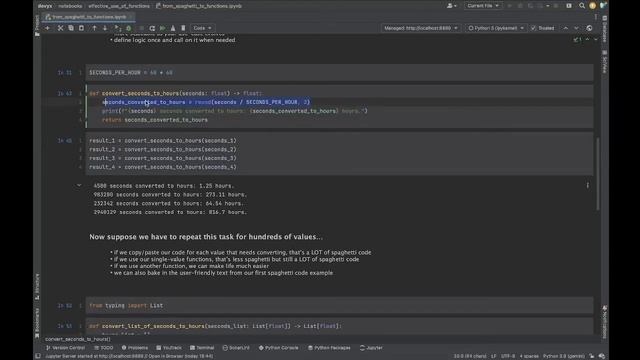Viewport: 640px width, 360px height.
Task: Run all cells with double play icon
Action: [162, 28]
